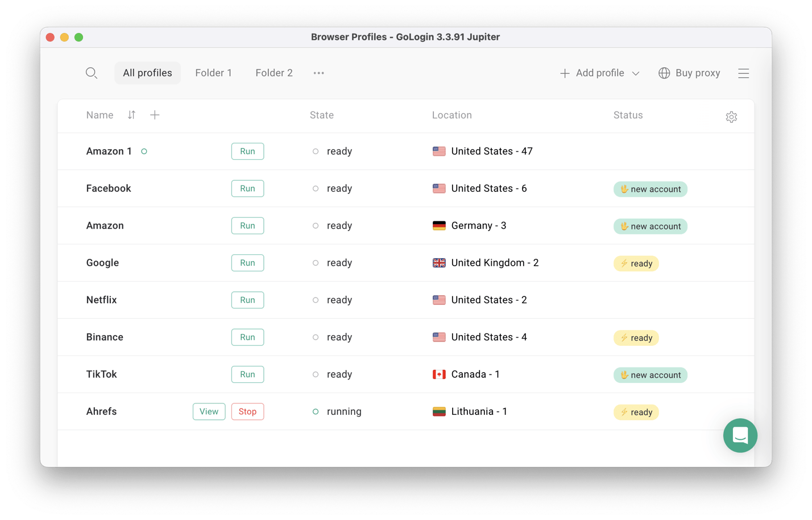
Task: Click ready state circle for Facebook
Action: [x=316, y=188]
